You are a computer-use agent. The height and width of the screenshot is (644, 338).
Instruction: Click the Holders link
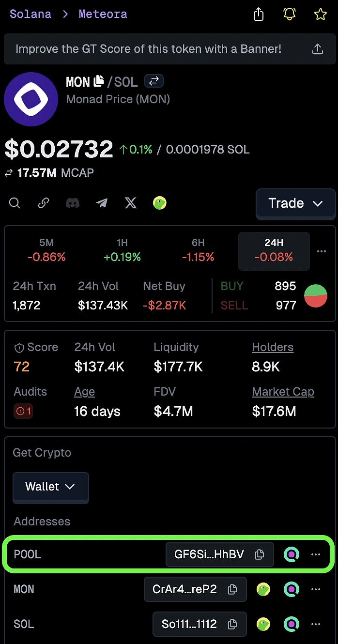click(x=273, y=347)
